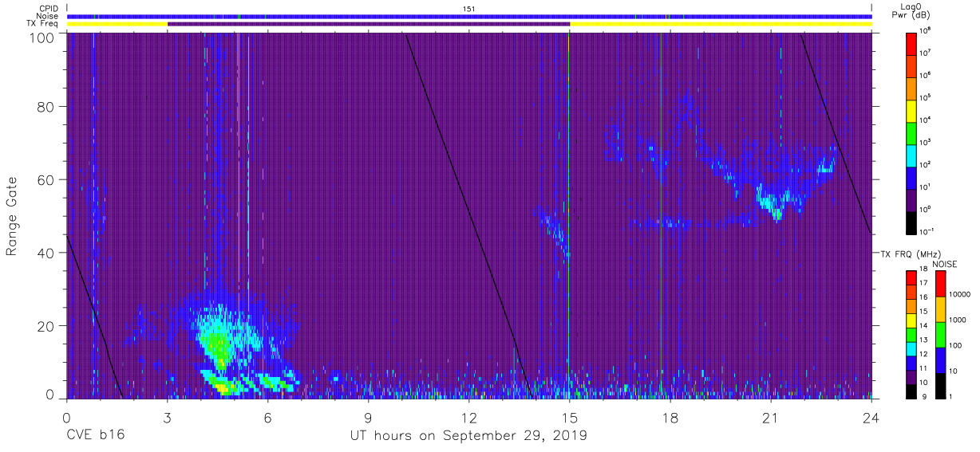This screenshot has width=980, height=452.
Task: Click the 10000 label on NOISE scale
Action: [x=960, y=295]
